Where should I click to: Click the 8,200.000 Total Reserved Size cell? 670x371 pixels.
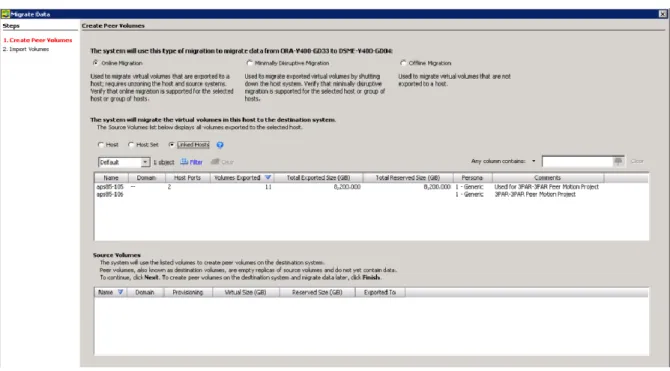pos(437,187)
